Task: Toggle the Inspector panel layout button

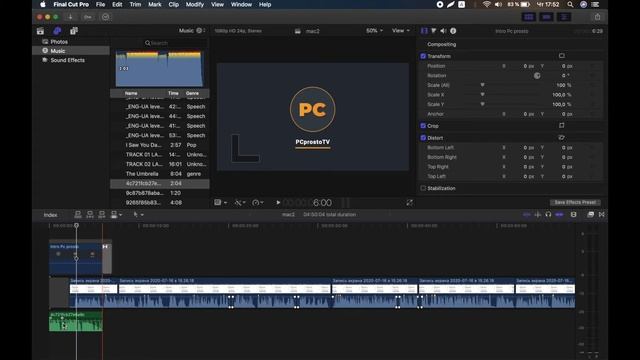Action: pyautogui.click(x=564, y=17)
